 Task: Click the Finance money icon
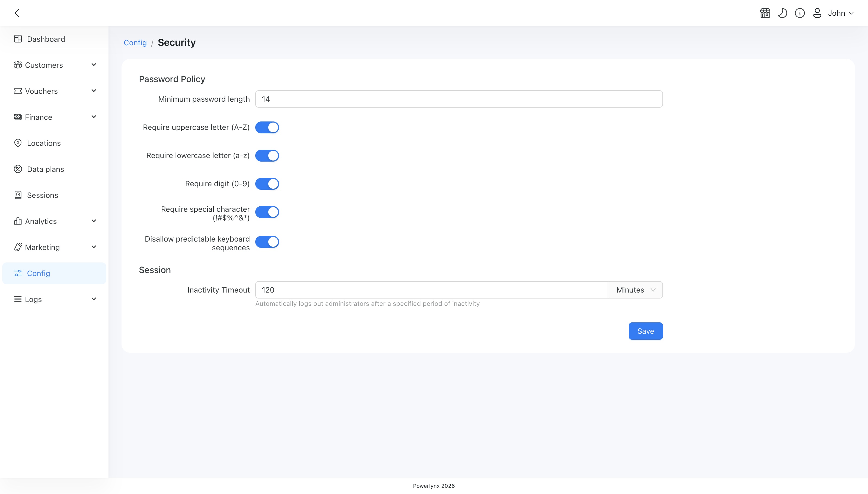click(x=18, y=117)
